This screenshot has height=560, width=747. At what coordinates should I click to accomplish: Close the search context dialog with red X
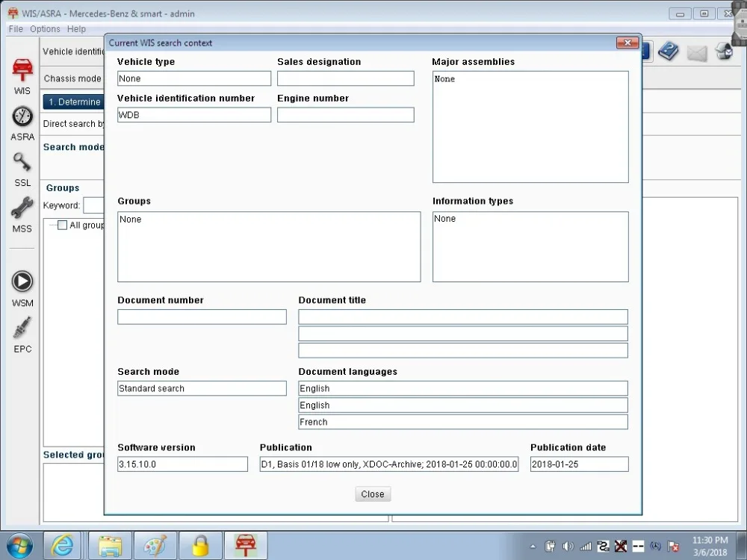[627, 43]
